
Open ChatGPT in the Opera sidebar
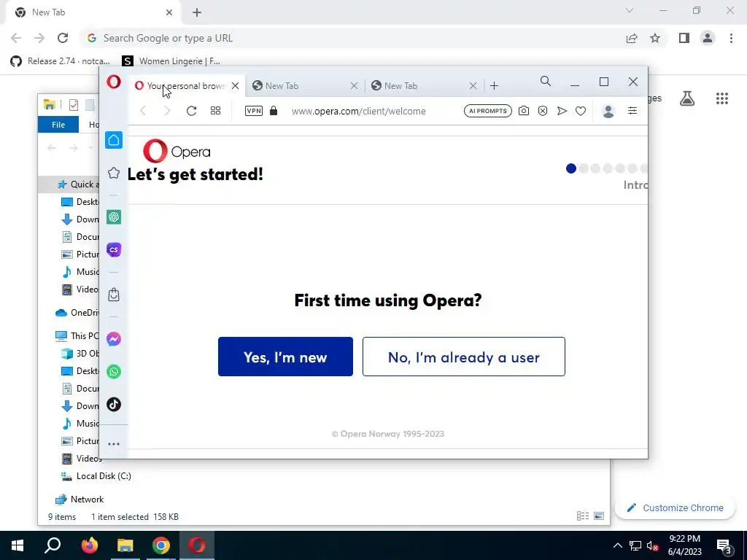click(114, 217)
